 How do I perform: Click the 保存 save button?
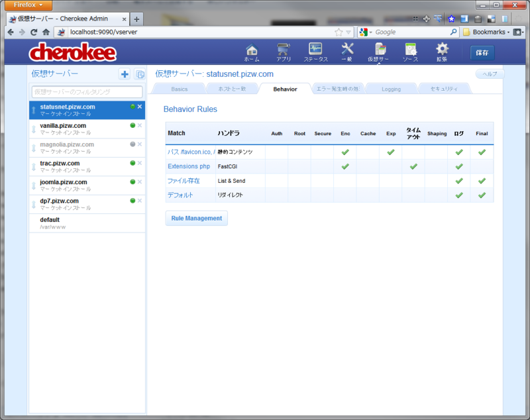point(482,53)
